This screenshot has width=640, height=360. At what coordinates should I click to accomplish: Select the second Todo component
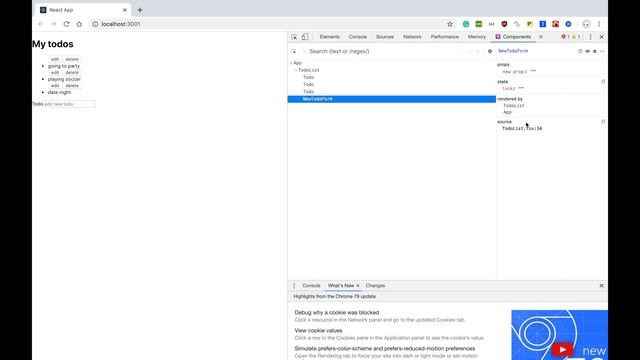pos(309,84)
